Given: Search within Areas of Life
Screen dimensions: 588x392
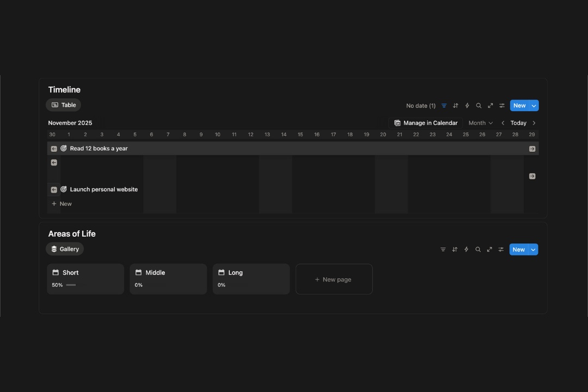Looking at the screenshot, I should 478,249.
